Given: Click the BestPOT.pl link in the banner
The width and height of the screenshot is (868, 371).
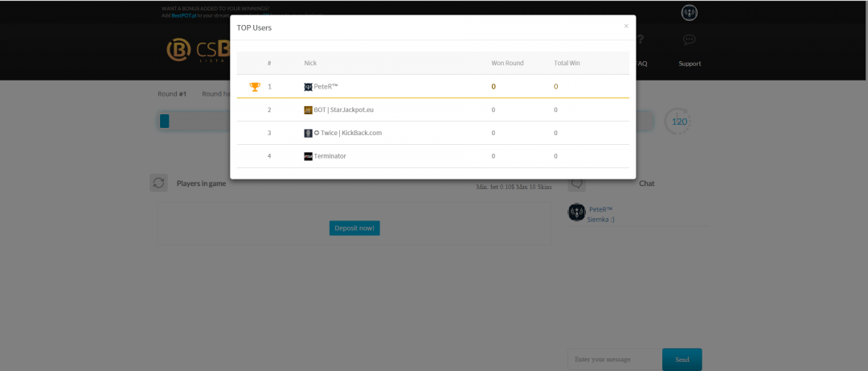Looking at the screenshot, I should coord(183,15).
